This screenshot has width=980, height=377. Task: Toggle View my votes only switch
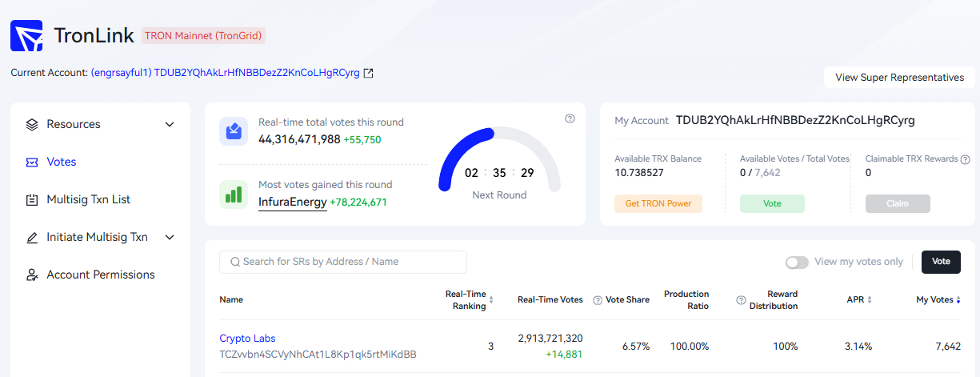[797, 262]
